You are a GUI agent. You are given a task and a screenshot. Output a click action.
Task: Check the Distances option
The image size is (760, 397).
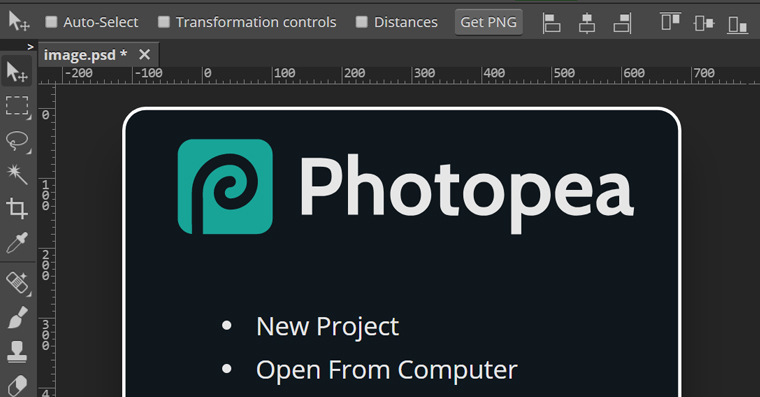pos(362,22)
